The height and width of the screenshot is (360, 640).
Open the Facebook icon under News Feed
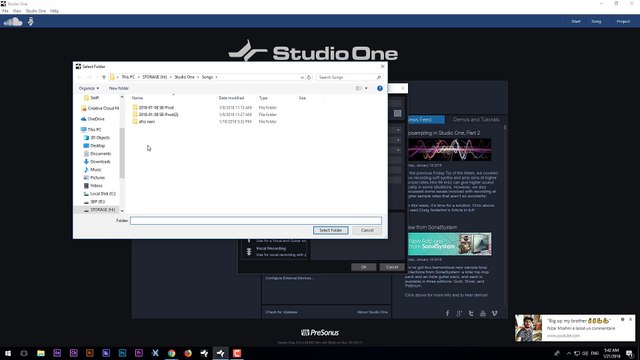[x=447, y=313]
